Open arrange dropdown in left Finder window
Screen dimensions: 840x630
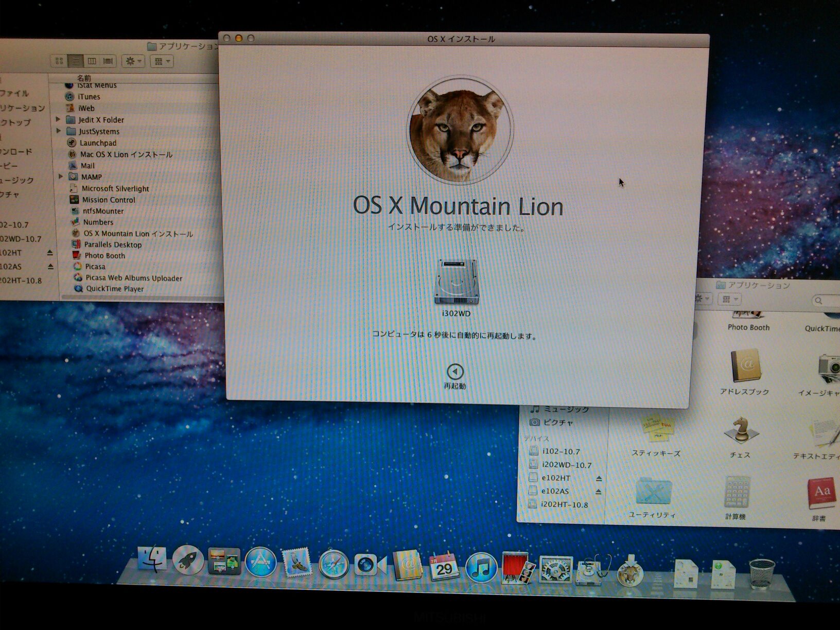tap(162, 61)
